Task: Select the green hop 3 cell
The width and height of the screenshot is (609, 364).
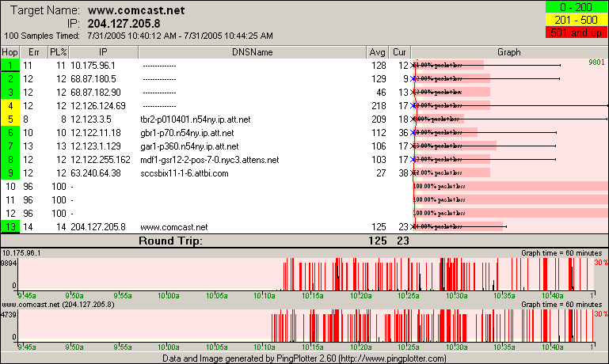Action: [x=10, y=93]
